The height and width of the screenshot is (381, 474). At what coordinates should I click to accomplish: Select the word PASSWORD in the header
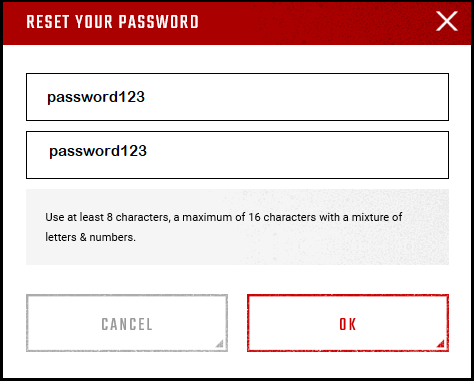(159, 22)
